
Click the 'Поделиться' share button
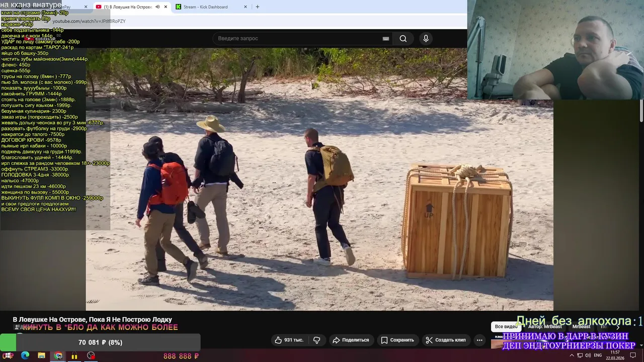tap(351, 340)
